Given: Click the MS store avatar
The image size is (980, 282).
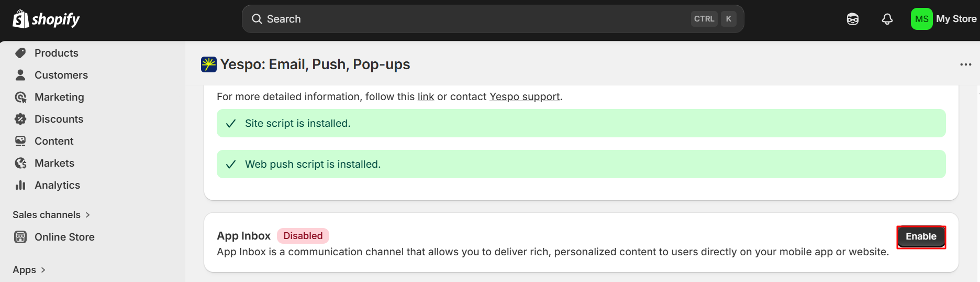Looking at the screenshot, I should point(921,19).
